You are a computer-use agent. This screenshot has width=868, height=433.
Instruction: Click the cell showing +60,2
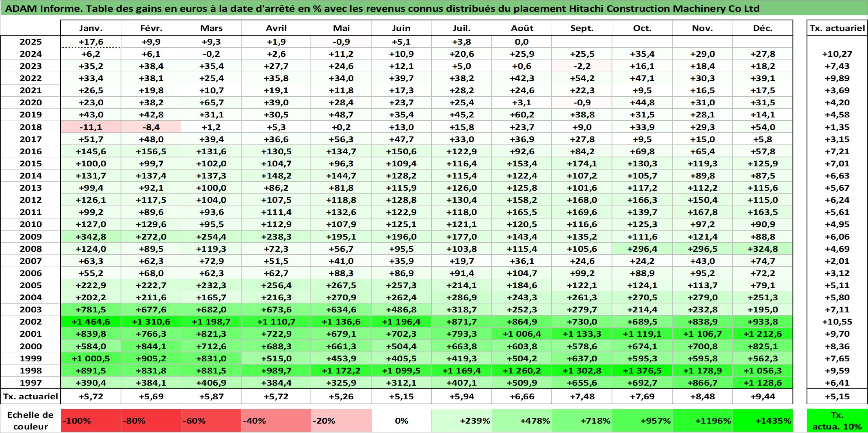(x=522, y=115)
